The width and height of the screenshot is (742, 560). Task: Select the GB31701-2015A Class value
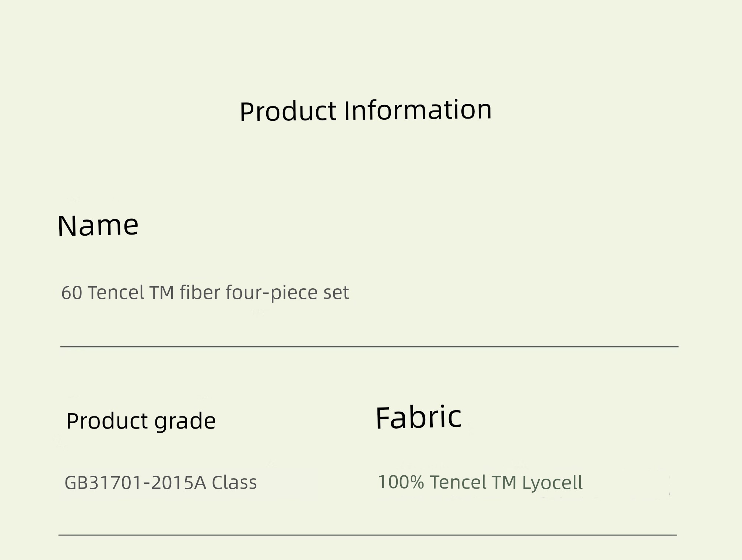click(161, 482)
